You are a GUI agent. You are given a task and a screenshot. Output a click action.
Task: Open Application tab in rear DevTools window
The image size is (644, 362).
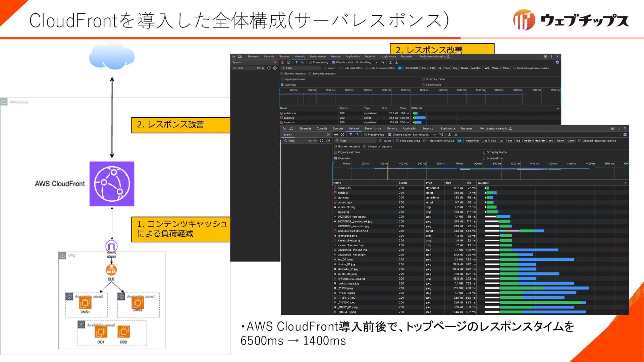(x=353, y=57)
